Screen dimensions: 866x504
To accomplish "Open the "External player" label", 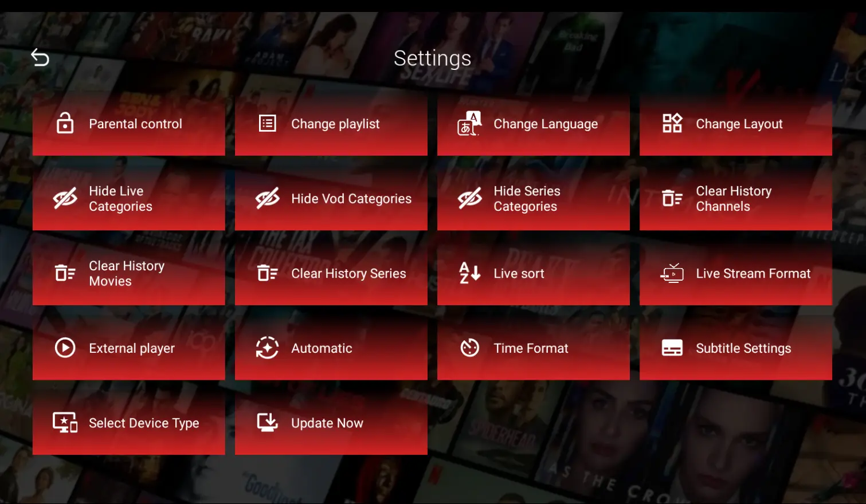I will point(132,348).
